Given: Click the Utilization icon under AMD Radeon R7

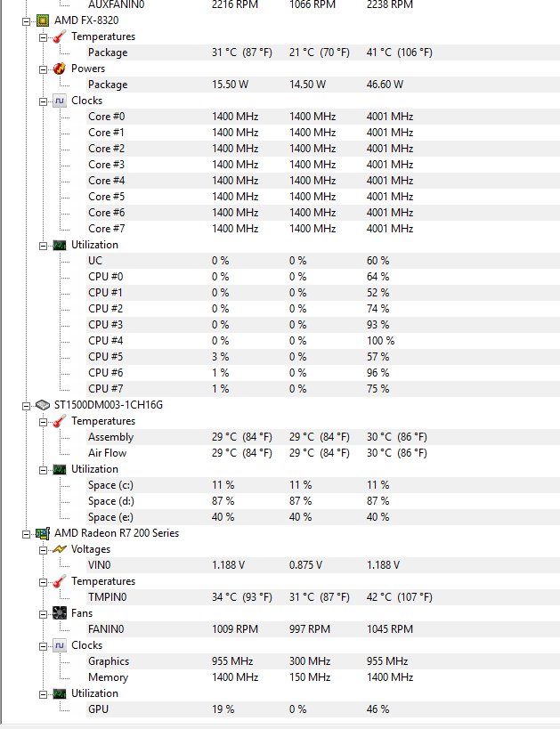Looking at the screenshot, I should pyautogui.click(x=60, y=693).
